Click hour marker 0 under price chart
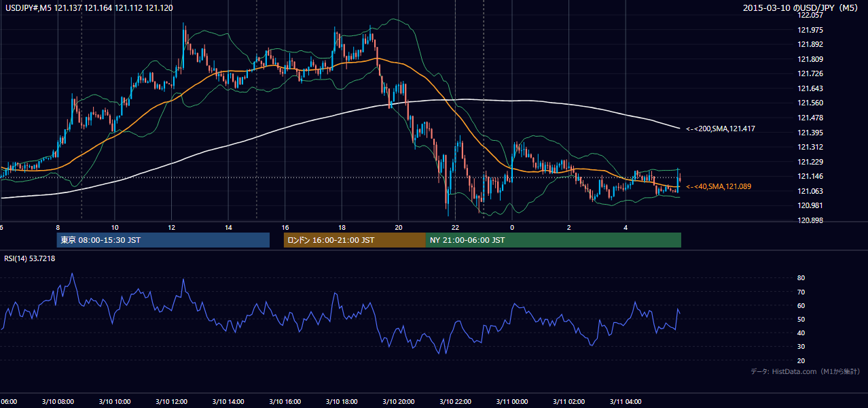Viewport: 868px width, 408px height. (x=513, y=227)
